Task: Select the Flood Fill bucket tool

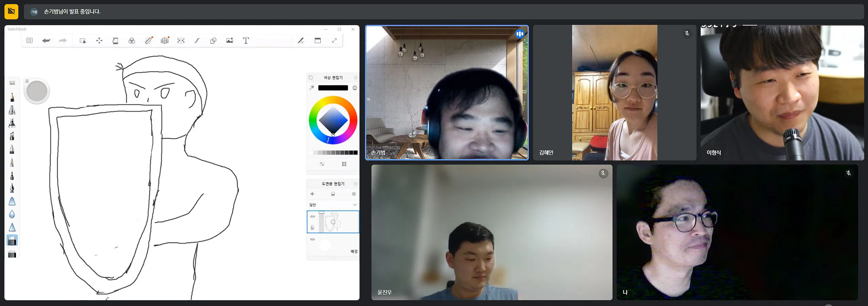Action: click(x=115, y=40)
